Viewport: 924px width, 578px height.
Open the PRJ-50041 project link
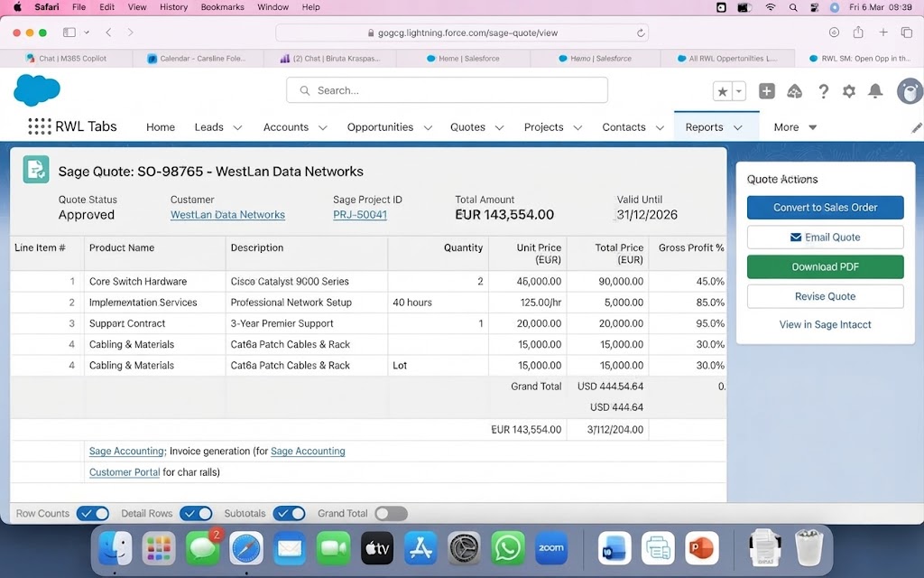tap(360, 215)
